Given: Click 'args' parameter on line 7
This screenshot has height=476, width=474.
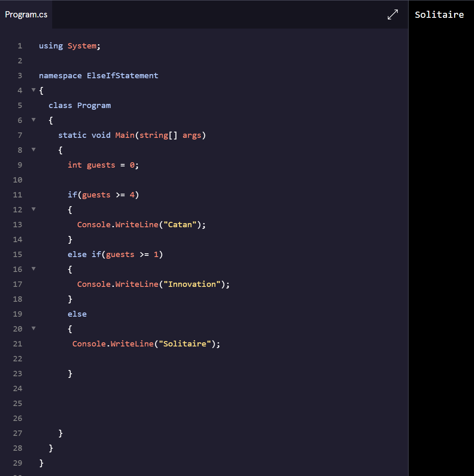Looking at the screenshot, I should click(192, 135).
